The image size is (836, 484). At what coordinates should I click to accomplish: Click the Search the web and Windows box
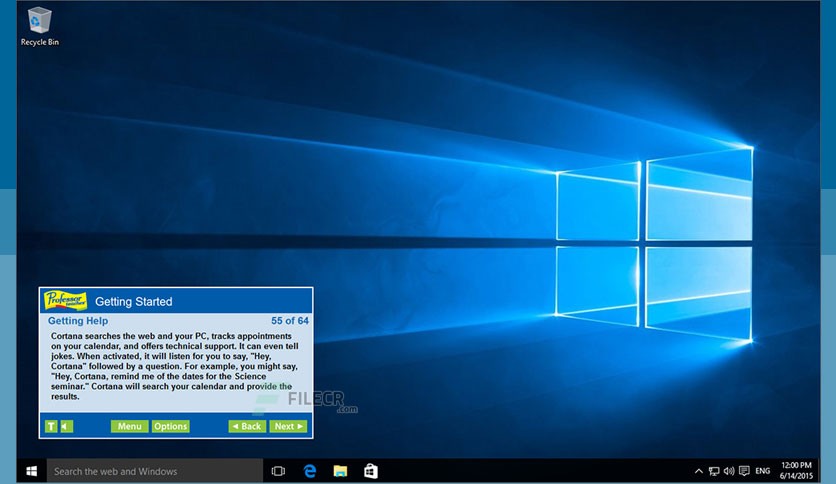[155, 471]
